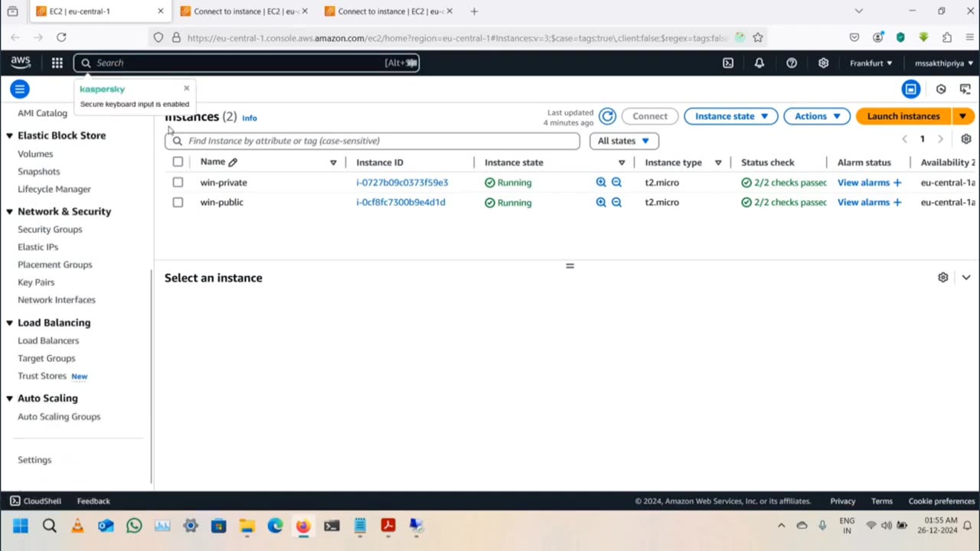This screenshot has width=980, height=551.
Task: Open the notifications bell
Action: [x=759, y=63]
